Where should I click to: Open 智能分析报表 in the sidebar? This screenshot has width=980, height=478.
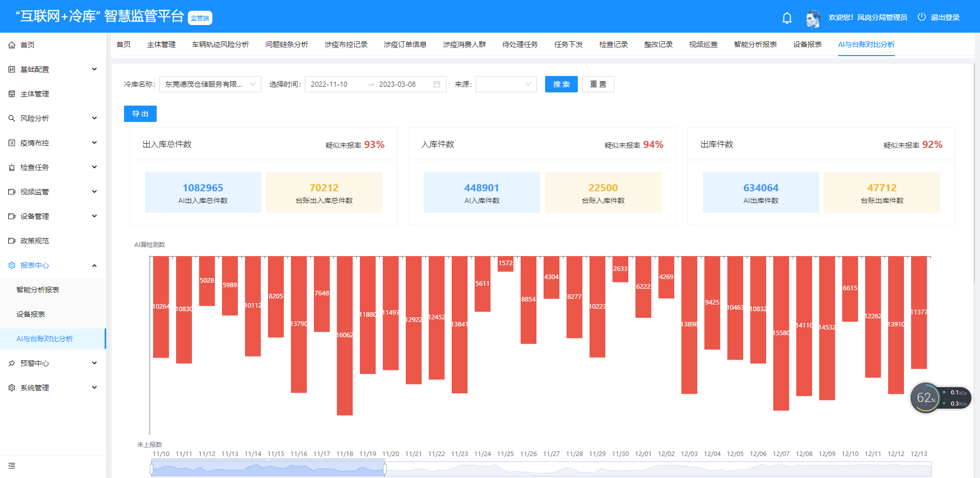click(38, 290)
